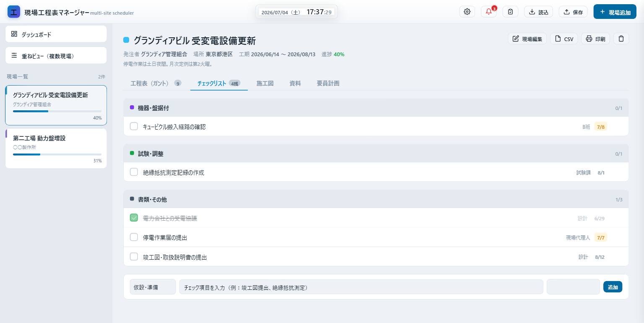644x323 pixels.
Task: Select 第二工場 動力盤増設 site card
Action: point(56,148)
